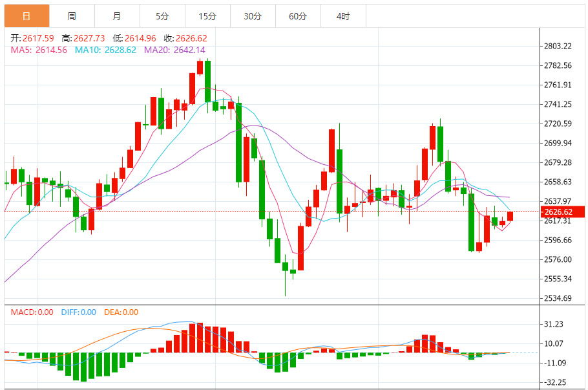588x390 pixels.
Task: Switch to the 月 monthly tab
Action: [118, 16]
